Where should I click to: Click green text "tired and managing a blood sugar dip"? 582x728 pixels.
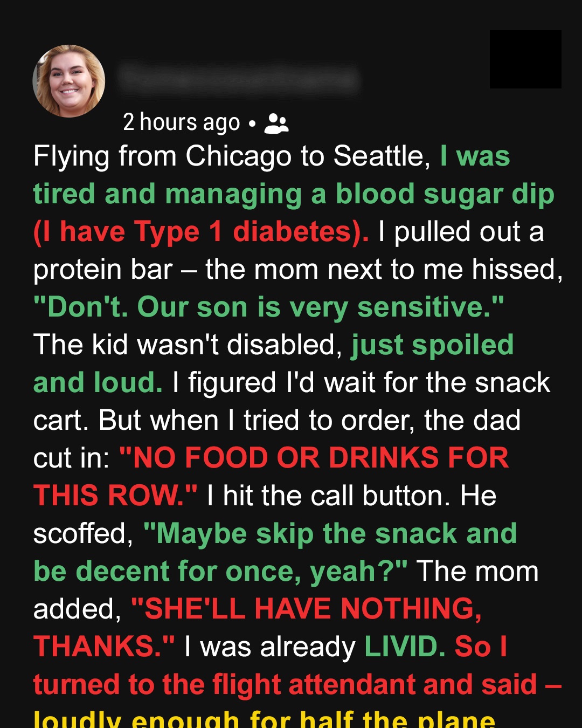pyautogui.click(x=294, y=194)
